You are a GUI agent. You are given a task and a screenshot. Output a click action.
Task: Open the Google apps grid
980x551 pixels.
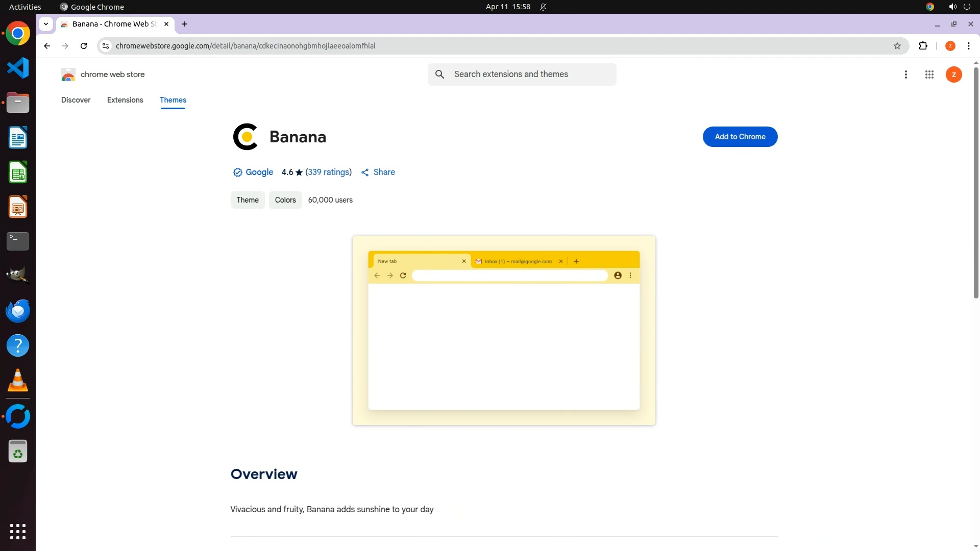[x=929, y=74]
